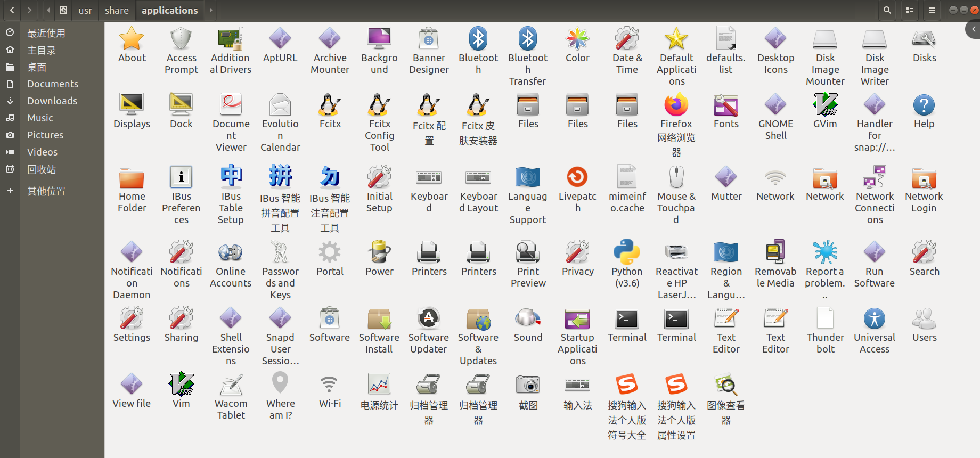
Task: Open the search in the header bar
Action: (887, 10)
